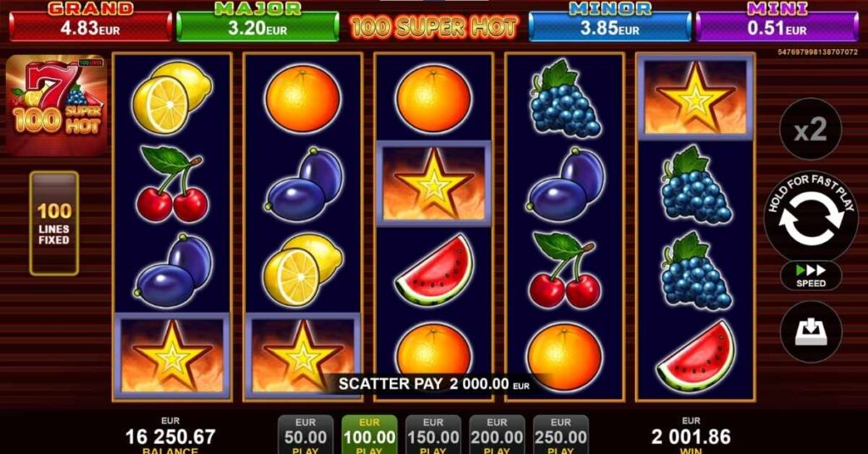
Task: Click the watermelon symbol on reel three
Action: (435, 270)
